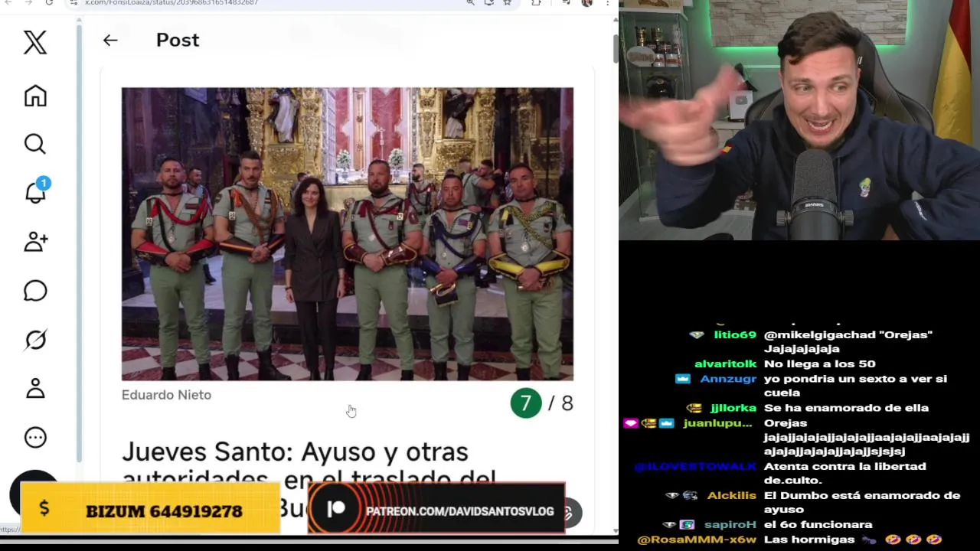The height and width of the screenshot is (551, 980).
Task: Click chat username sapiroH
Action: pos(730,524)
